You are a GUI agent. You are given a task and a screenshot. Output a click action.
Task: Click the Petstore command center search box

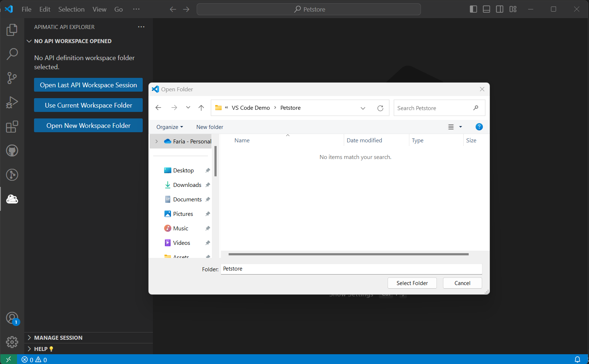pyautogui.click(x=309, y=9)
